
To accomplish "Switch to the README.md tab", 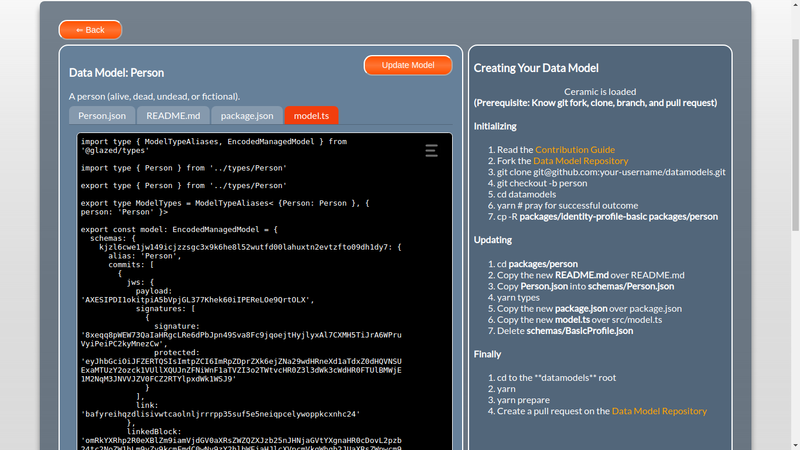I will click(x=173, y=116).
